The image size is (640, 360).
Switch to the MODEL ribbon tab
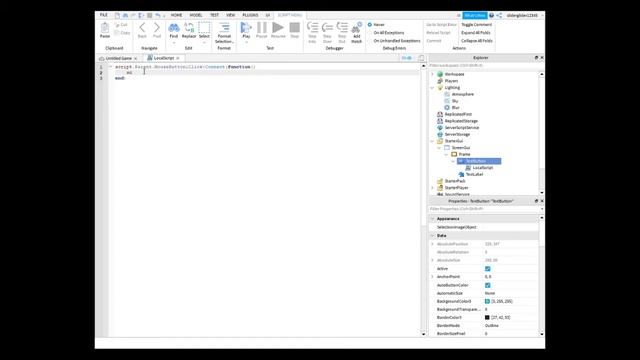196,15
